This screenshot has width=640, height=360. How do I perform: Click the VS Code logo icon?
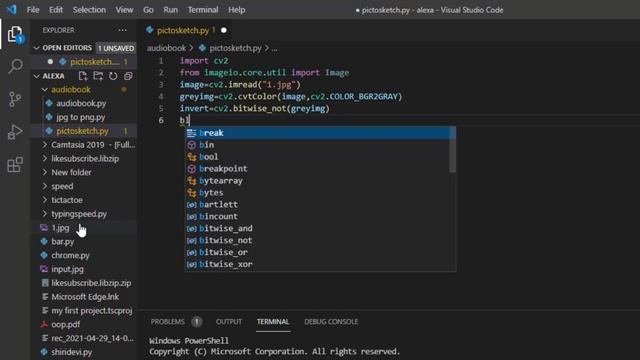click(11, 9)
